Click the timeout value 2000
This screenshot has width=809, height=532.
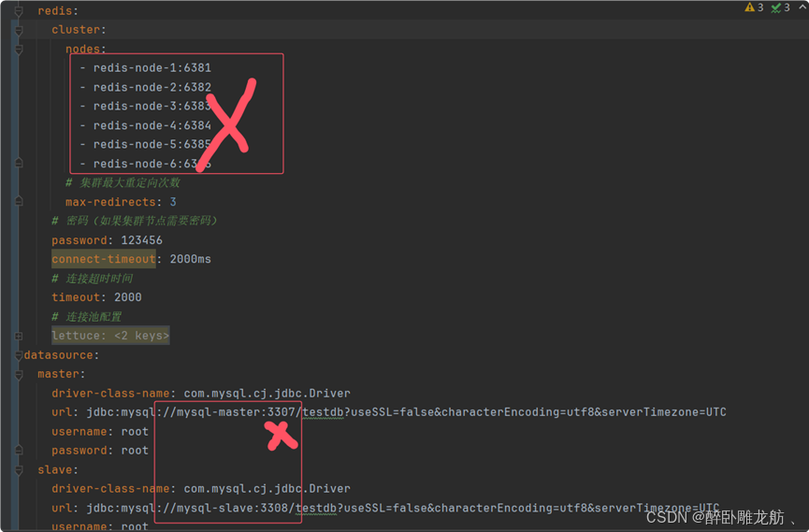[x=128, y=297]
